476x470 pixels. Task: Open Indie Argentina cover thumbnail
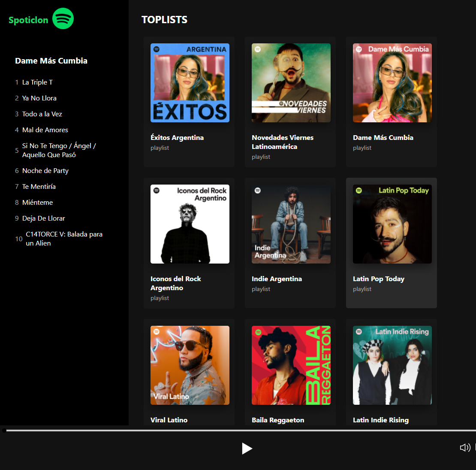coord(291,224)
